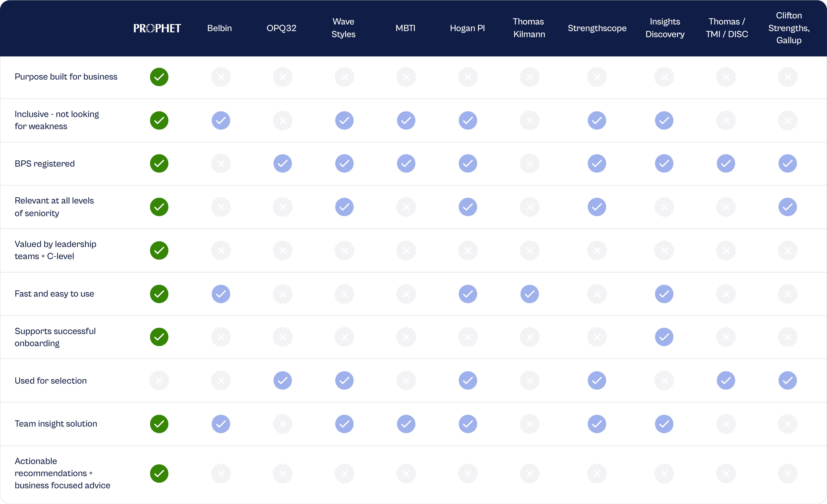Click the BPS registered row label
The width and height of the screenshot is (827, 504).
(x=45, y=164)
